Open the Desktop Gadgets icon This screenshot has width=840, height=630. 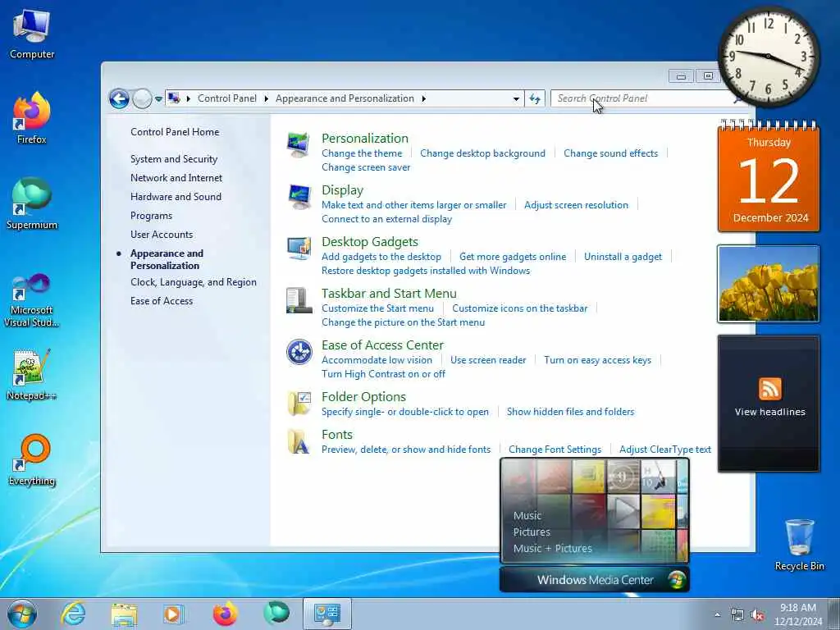pos(299,249)
